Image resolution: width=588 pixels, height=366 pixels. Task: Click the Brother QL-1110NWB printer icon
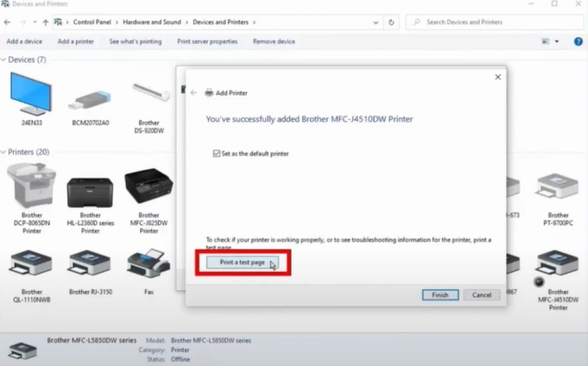click(31, 266)
